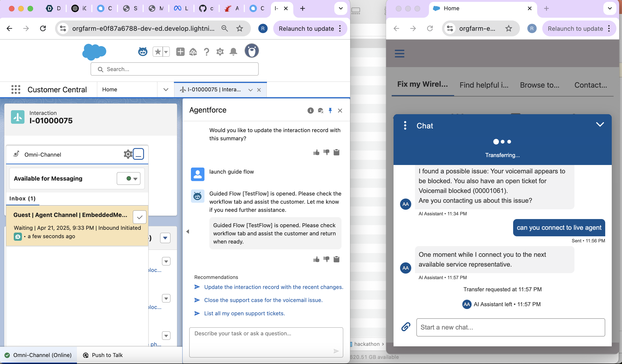Click the Salesforce notifications bell icon
This screenshot has width=622, height=364.
[233, 52]
